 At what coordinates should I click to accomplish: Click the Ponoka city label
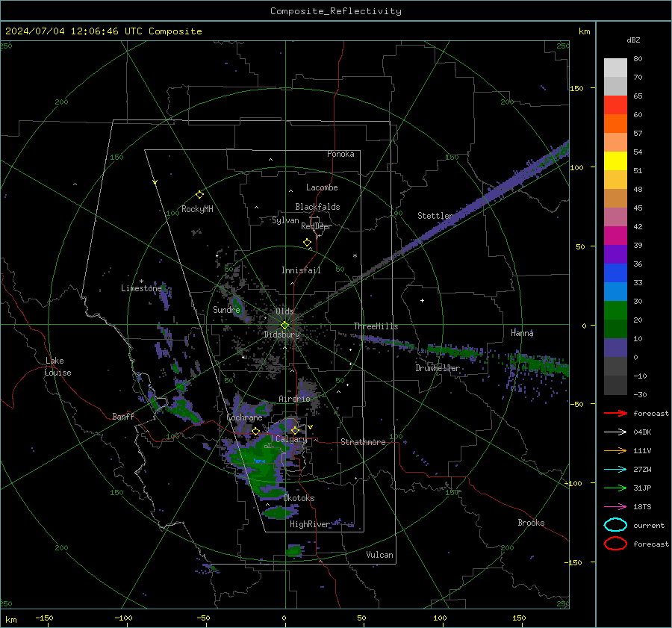click(x=340, y=154)
